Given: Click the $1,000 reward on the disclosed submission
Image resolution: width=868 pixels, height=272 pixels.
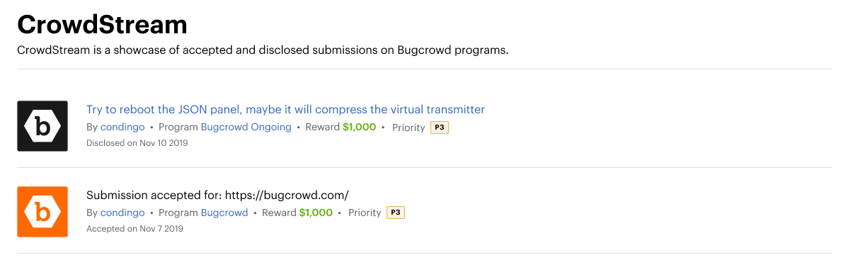Looking at the screenshot, I should pos(359,127).
